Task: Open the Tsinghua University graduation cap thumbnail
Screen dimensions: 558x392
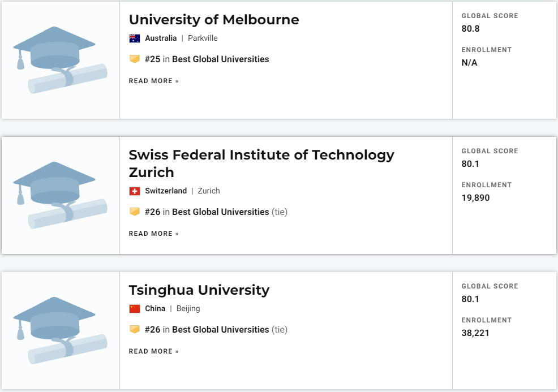Action: pos(60,330)
